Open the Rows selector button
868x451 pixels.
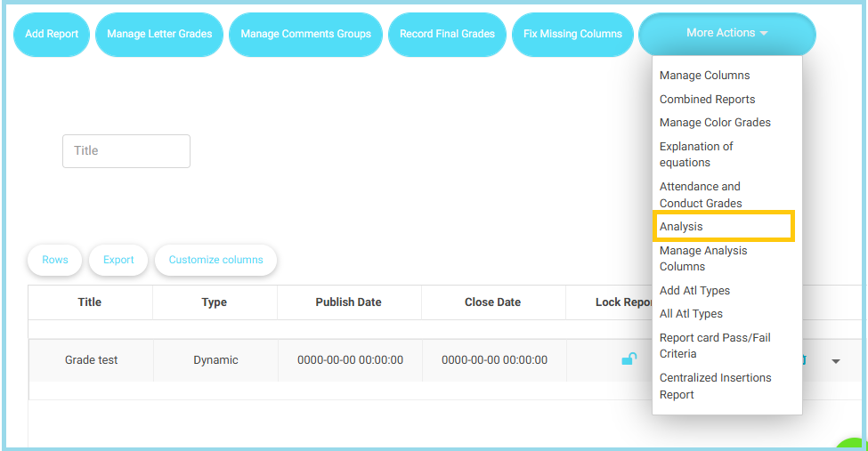[x=55, y=260]
